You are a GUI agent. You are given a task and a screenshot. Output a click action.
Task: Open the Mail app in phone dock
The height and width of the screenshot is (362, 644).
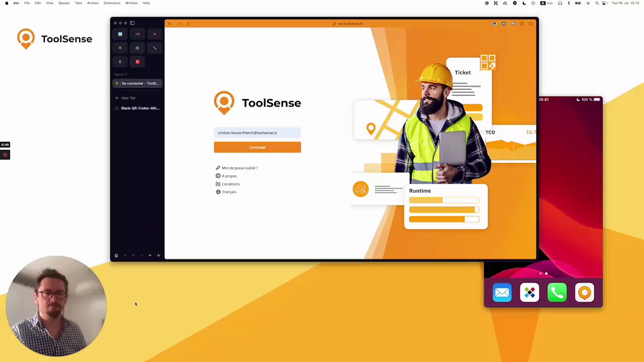click(502, 293)
